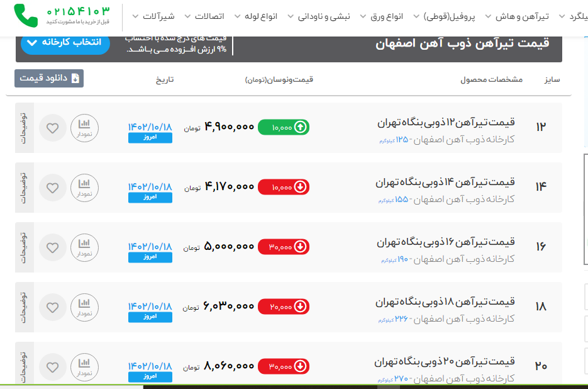This screenshot has height=389, width=588.
Task: Open قیمت تیرآهن 14 ذوبی بنگاه تهران link
Action: [445, 182]
